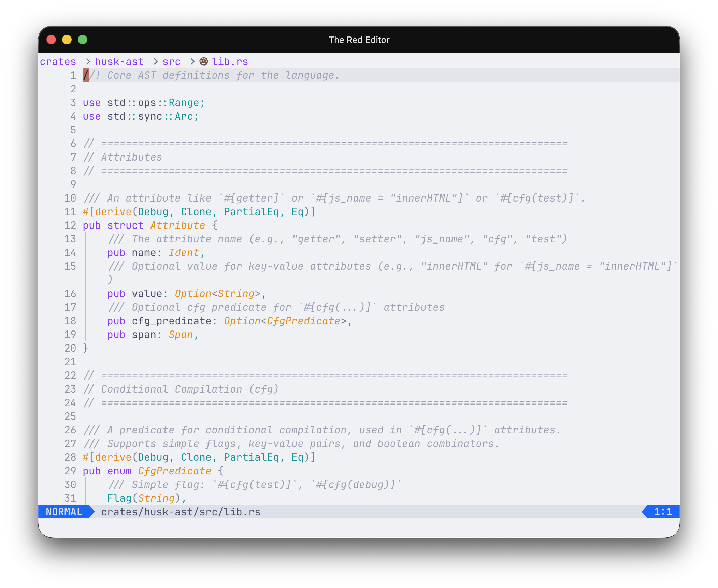The height and width of the screenshot is (588, 718).
Task: Open the husk-ast breadcrumb segment
Action: point(119,61)
